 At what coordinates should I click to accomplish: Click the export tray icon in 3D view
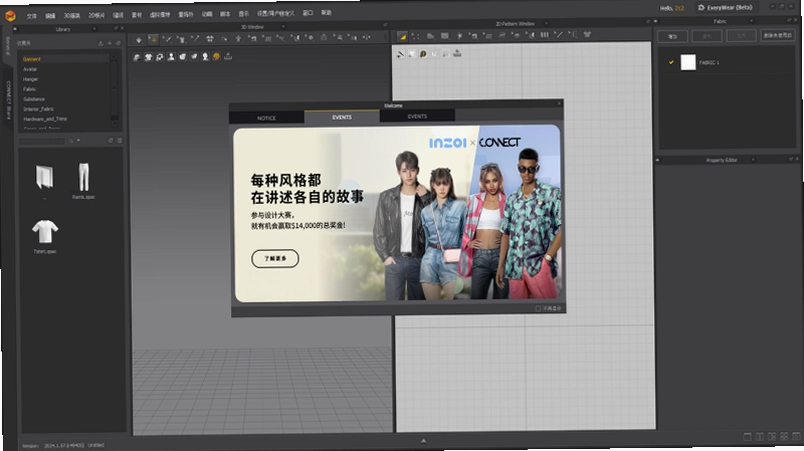click(228, 56)
